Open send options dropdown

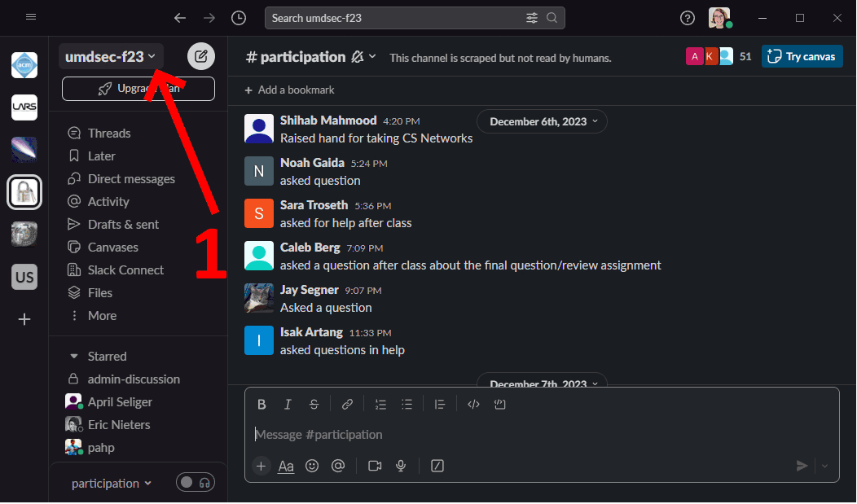coord(824,467)
